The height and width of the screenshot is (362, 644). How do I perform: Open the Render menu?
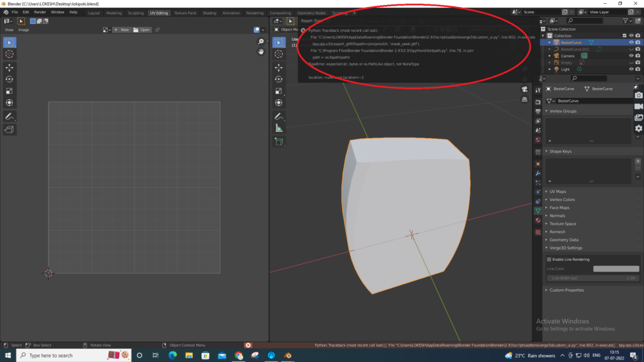pyautogui.click(x=40, y=12)
